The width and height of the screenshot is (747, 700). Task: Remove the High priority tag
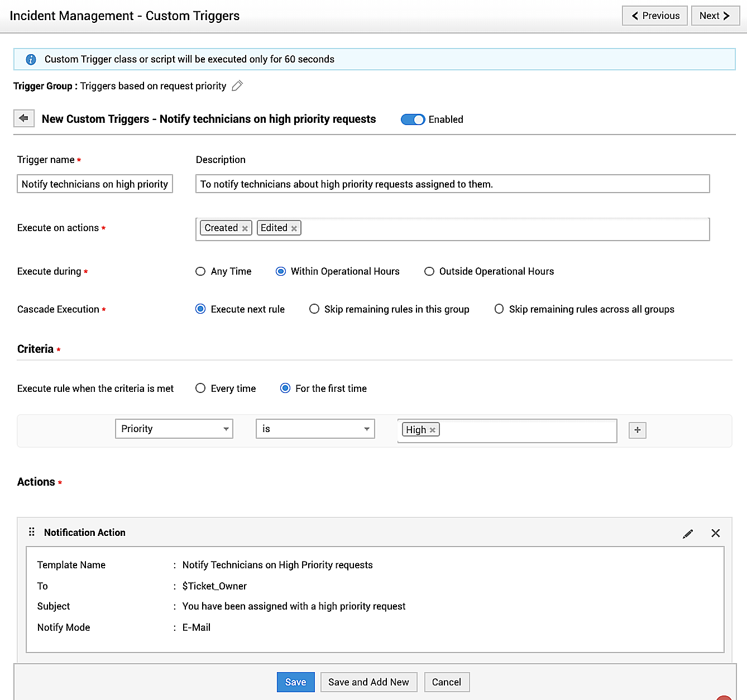tap(432, 430)
